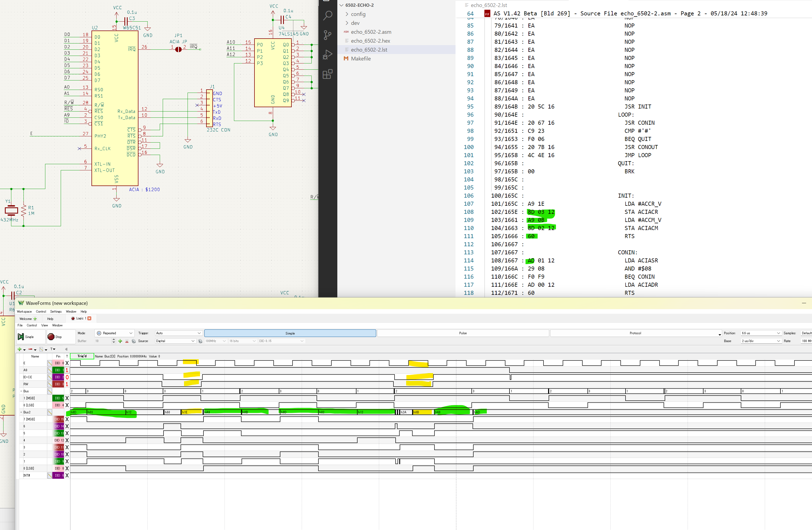Screen dimensions: 812x530
Task: Open Run and Debug sidebar icon
Action: coord(328,55)
